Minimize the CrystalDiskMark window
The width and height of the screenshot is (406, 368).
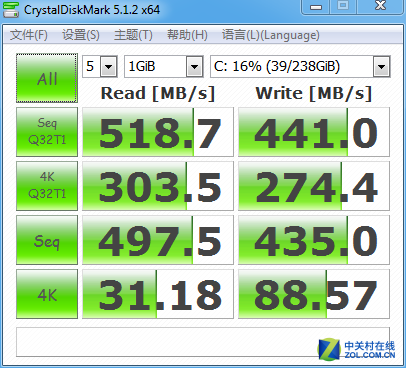pos(316,6)
